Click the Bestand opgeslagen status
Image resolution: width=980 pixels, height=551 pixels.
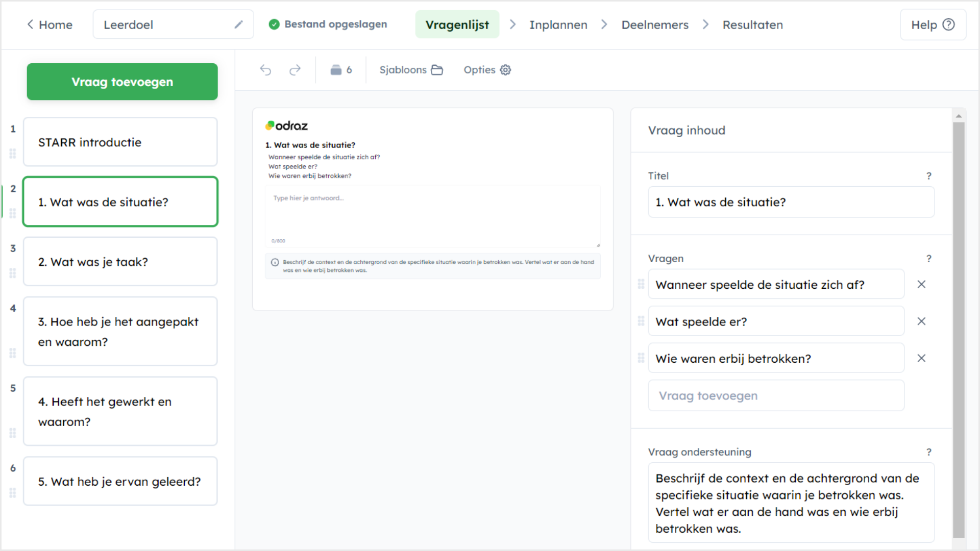click(328, 24)
